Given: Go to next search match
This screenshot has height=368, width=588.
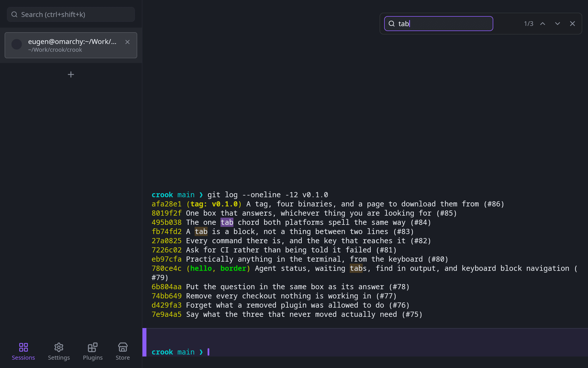Looking at the screenshot, I should [x=558, y=24].
